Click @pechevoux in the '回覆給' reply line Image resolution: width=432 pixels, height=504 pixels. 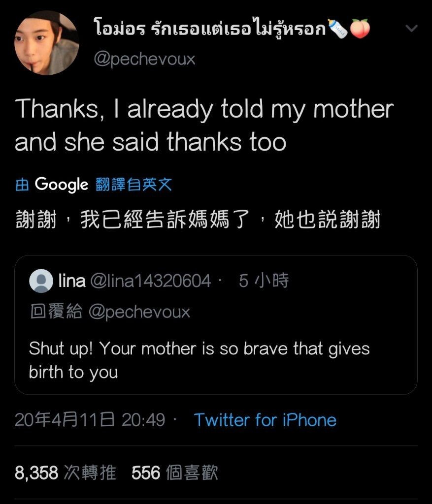pos(138,312)
